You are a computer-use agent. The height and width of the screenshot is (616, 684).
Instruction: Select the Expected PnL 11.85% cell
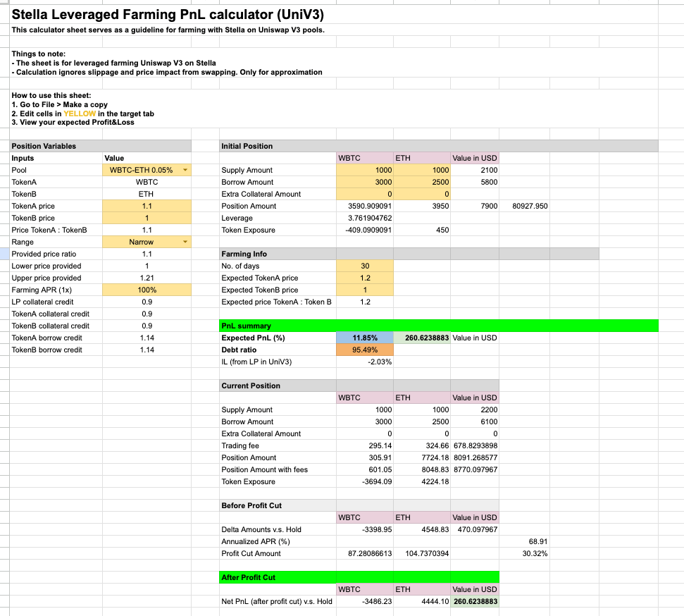tap(365, 338)
